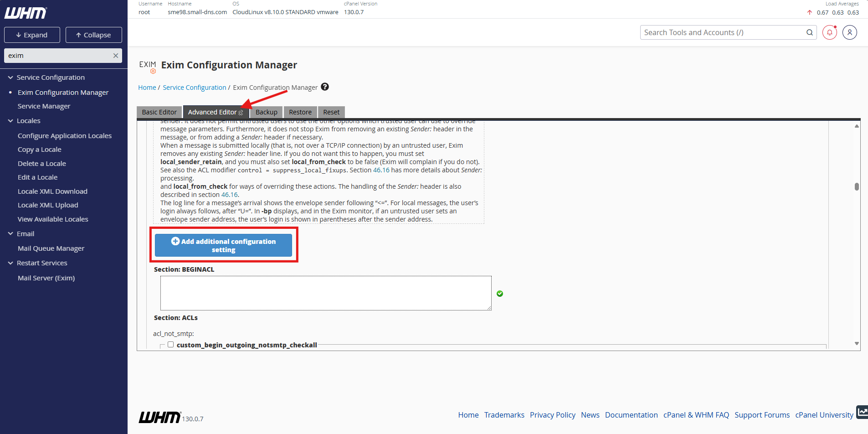Collapse the Restart Services menu group
Image resolution: width=868 pixels, height=434 pixels.
coord(10,263)
